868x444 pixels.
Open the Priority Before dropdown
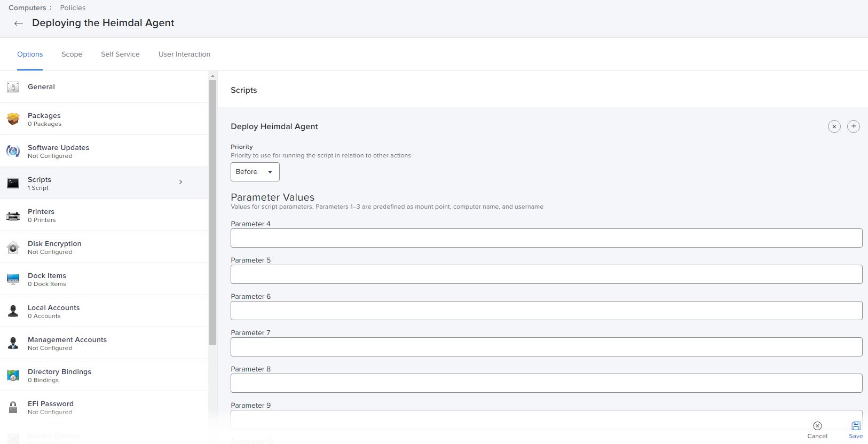coord(255,172)
